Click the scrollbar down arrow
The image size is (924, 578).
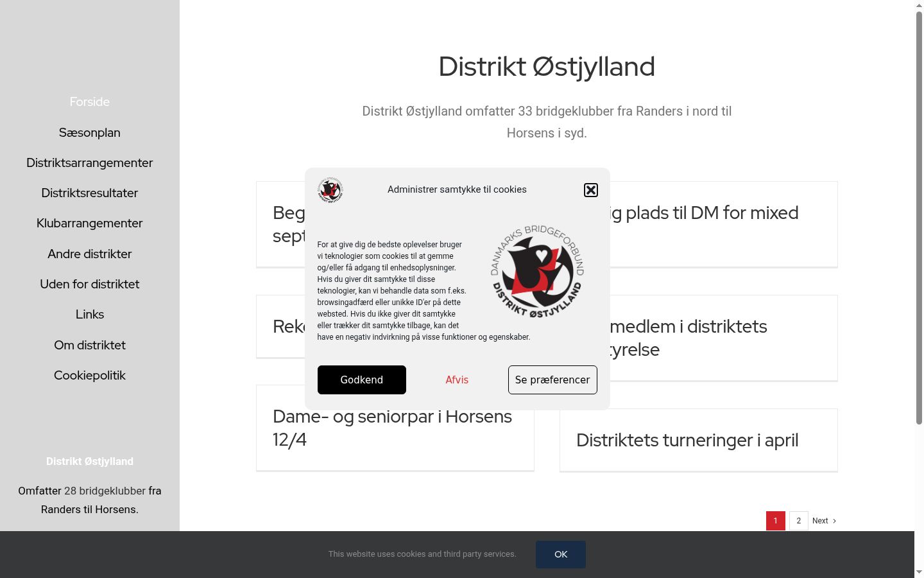[x=919, y=572]
